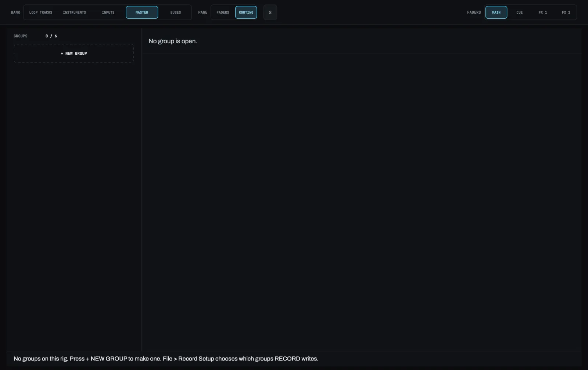Image resolution: width=588 pixels, height=370 pixels.
Task: Switch to the Loop Tracks bank
Action: pos(41,12)
